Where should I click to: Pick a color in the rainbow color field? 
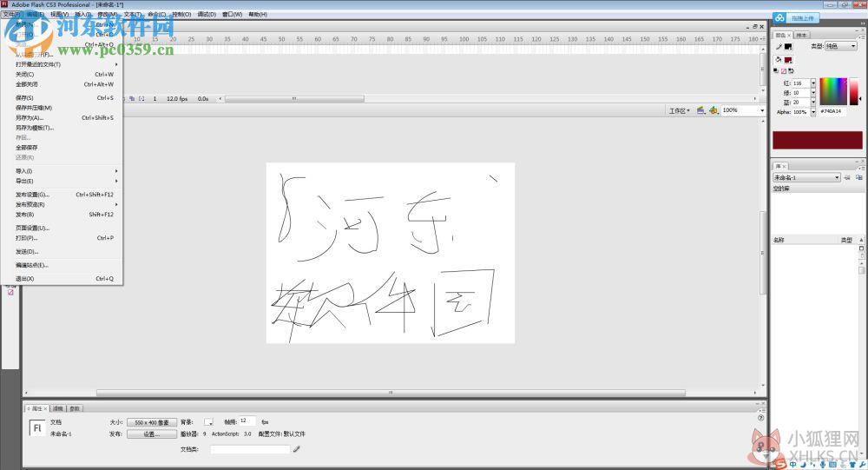[833, 91]
